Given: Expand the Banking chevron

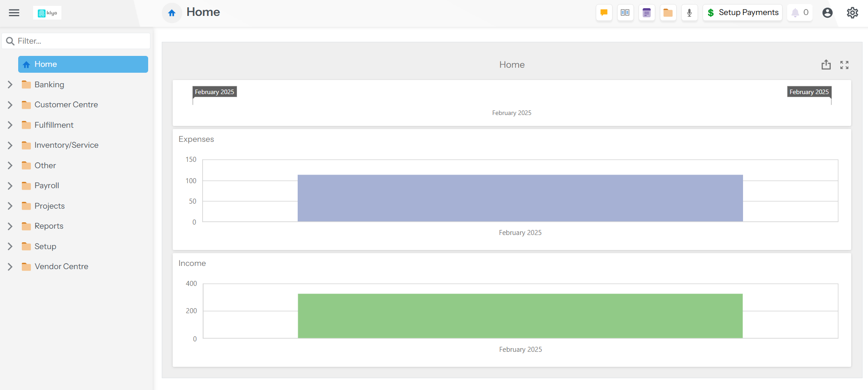Looking at the screenshot, I should click(10, 85).
